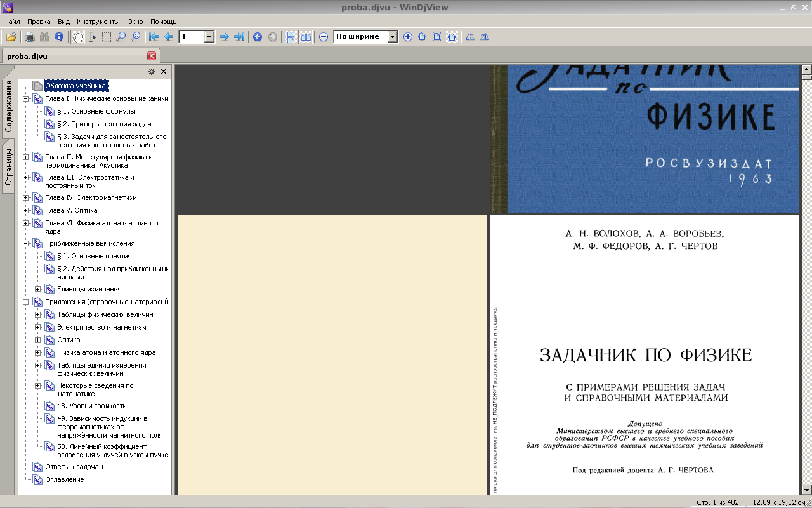Viewport: 812px width, 508px height.
Task: Click the fit page zoom icon
Action: click(436, 37)
